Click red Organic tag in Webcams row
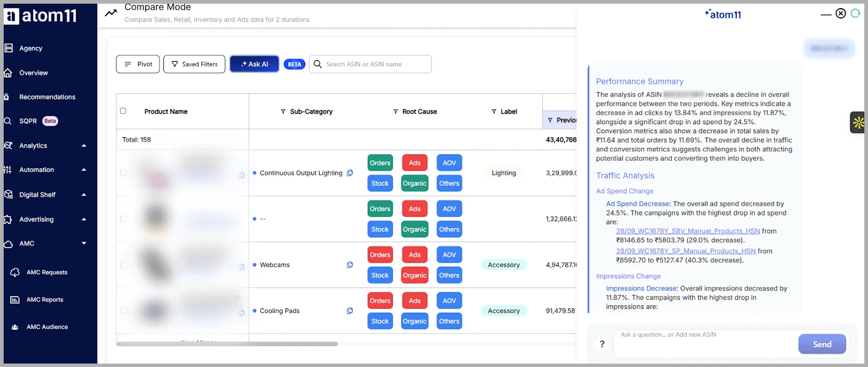Screen dimensions: 868x367 [x=415, y=275]
